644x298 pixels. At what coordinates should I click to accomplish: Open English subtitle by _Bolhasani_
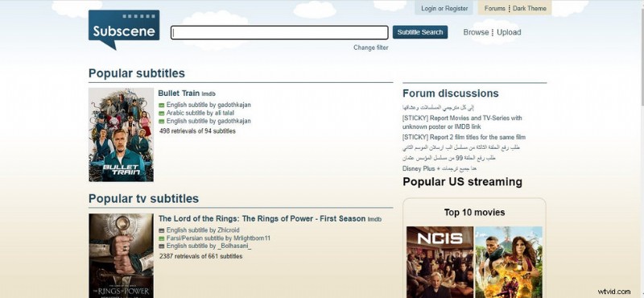click(x=208, y=246)
